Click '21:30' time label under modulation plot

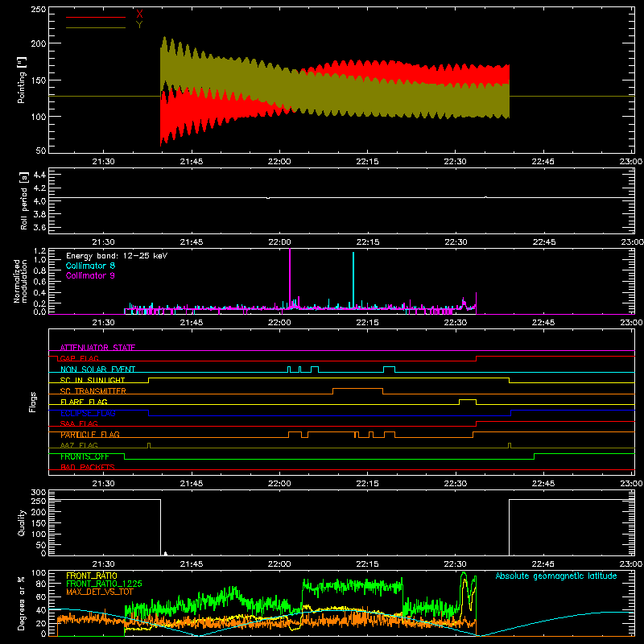104,323
